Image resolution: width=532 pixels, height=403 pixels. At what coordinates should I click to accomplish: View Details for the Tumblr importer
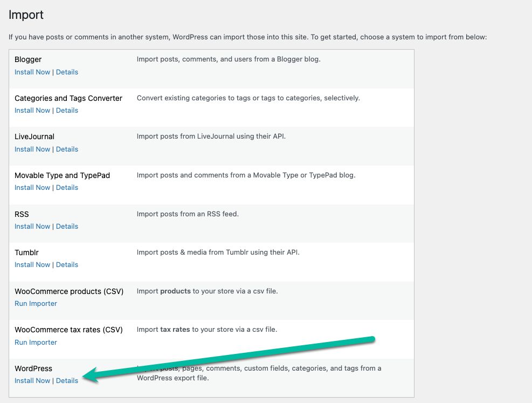pos(67,264)
